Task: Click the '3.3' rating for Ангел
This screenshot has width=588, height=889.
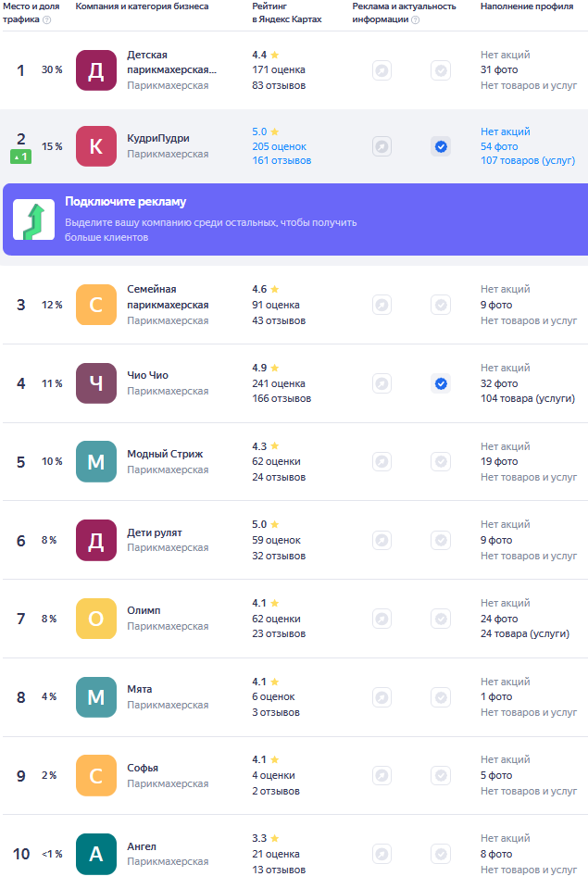Action: tap(259, 839)
